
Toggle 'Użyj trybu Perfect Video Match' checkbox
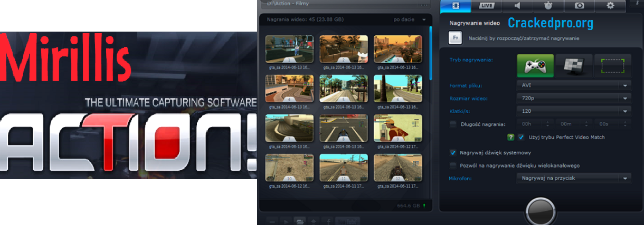521,137
